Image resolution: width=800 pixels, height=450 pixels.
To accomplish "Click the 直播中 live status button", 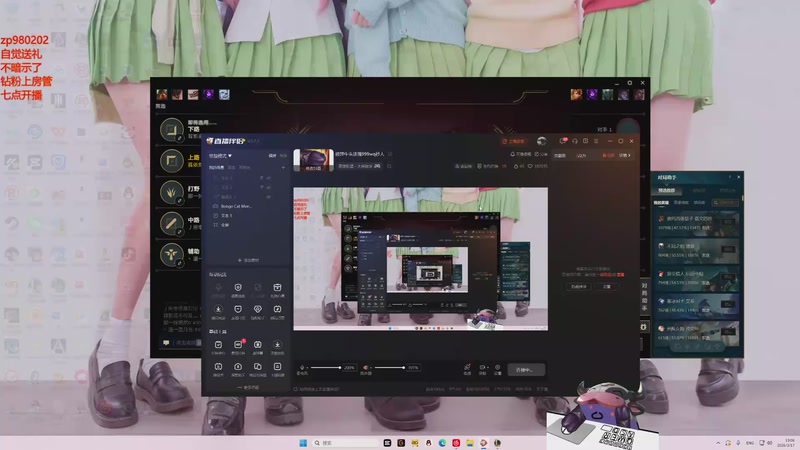I will (x=525, y=369).
